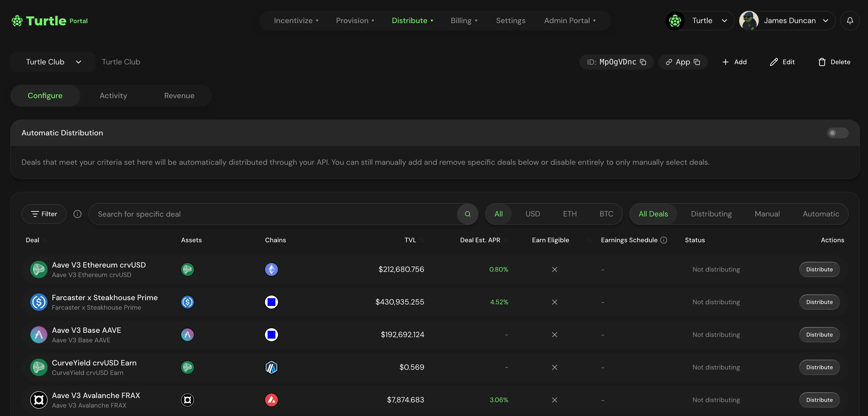Screen dimensions: 868x416
Task: Sort by Earn Eligible arrows
Action: 589,240
